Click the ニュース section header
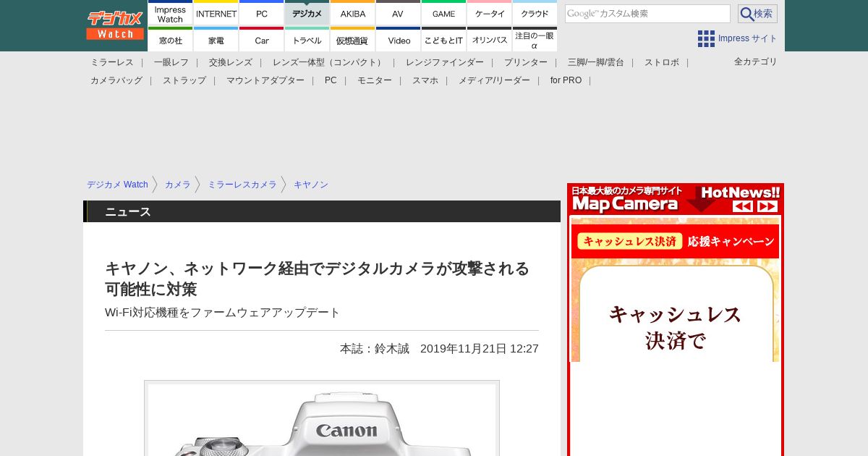The width and height of the screenshot is (868, 456). click(x=322, y=211)
